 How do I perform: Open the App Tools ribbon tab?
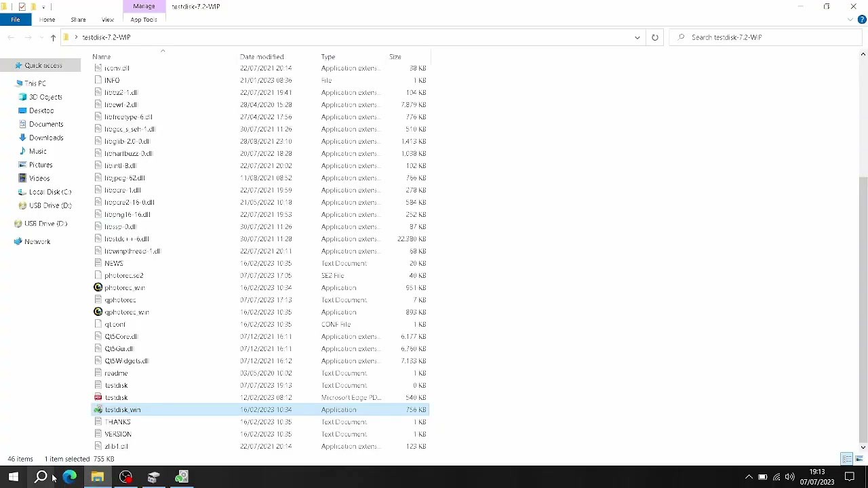pyautogui.click(x=144, y=20)
